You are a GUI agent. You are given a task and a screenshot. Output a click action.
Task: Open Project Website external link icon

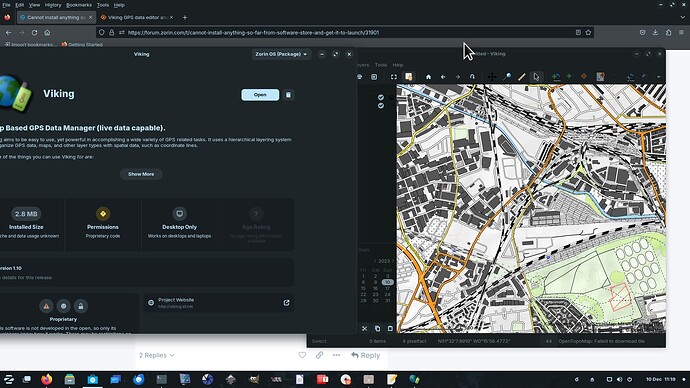coord(286,303)
